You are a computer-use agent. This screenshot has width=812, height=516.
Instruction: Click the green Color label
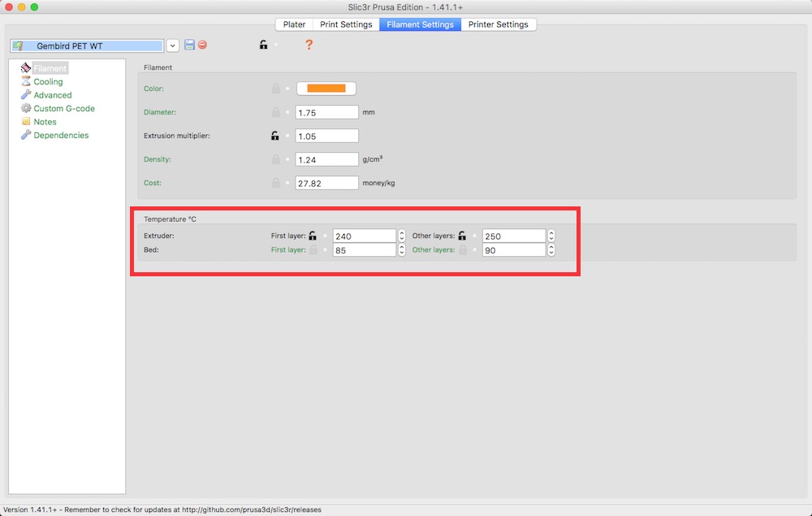(153, 89)
